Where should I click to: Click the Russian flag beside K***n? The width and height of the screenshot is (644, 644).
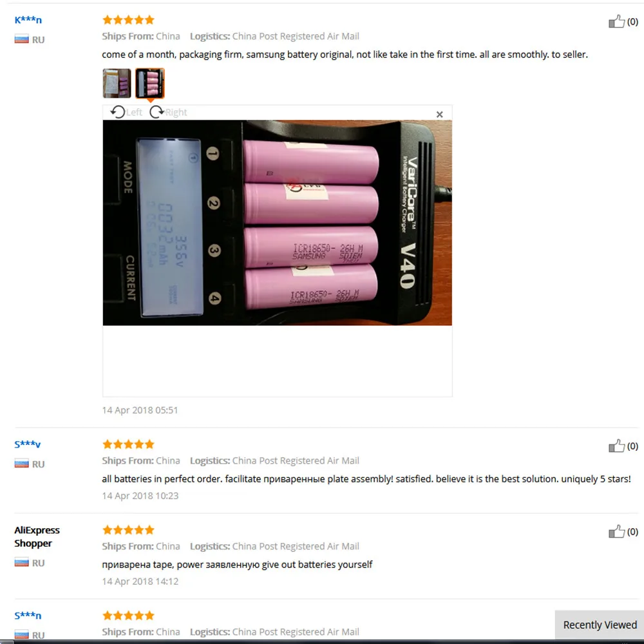[x=21, y=39]
